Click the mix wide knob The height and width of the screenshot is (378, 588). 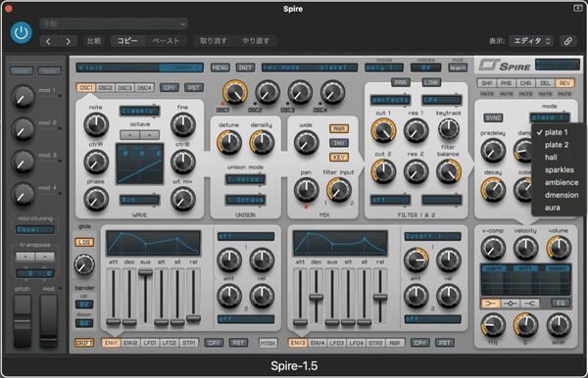coord(306,143)
